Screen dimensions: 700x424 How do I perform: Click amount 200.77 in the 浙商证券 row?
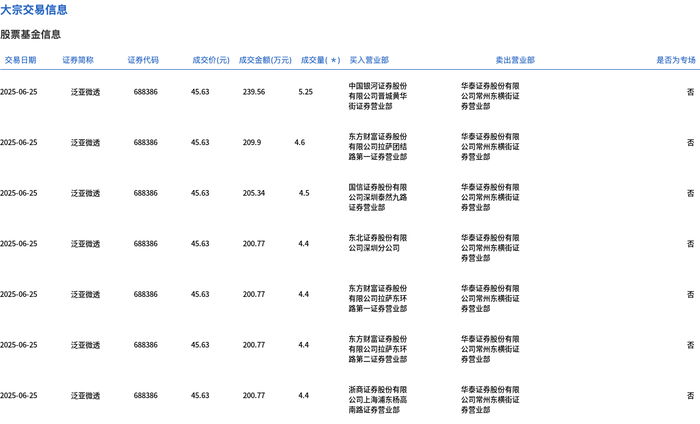pyautogui.click(x=254, y=395)
